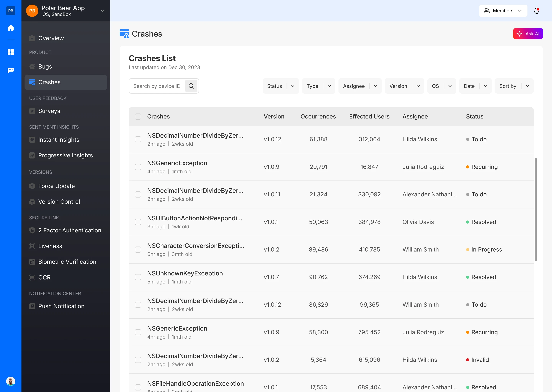Go to Version Control menu item
552x392 pixels.
[59, 202]
